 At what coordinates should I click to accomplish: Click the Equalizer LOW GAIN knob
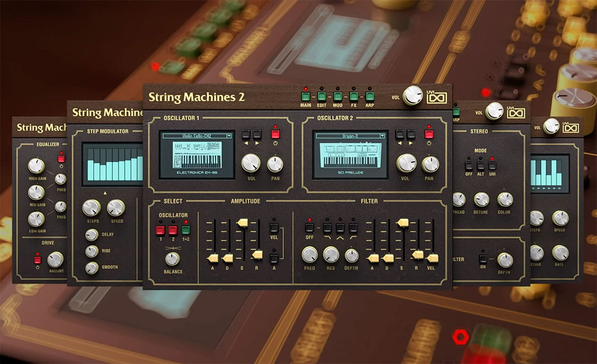(x=36, y=219)
